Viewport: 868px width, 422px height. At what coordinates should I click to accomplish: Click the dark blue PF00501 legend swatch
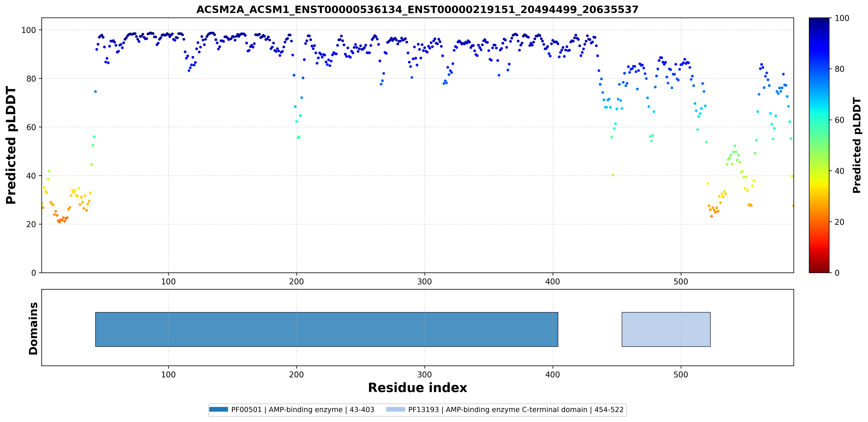click(218, 410)
